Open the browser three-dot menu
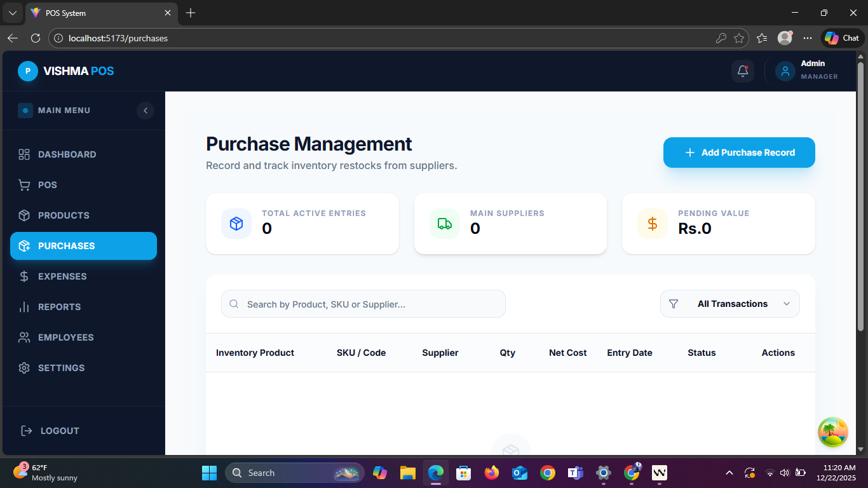 point(808,38)
